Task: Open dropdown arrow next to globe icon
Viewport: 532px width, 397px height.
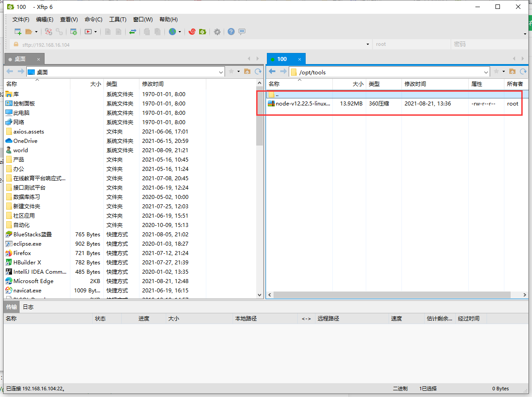Action: click(180, 32)
